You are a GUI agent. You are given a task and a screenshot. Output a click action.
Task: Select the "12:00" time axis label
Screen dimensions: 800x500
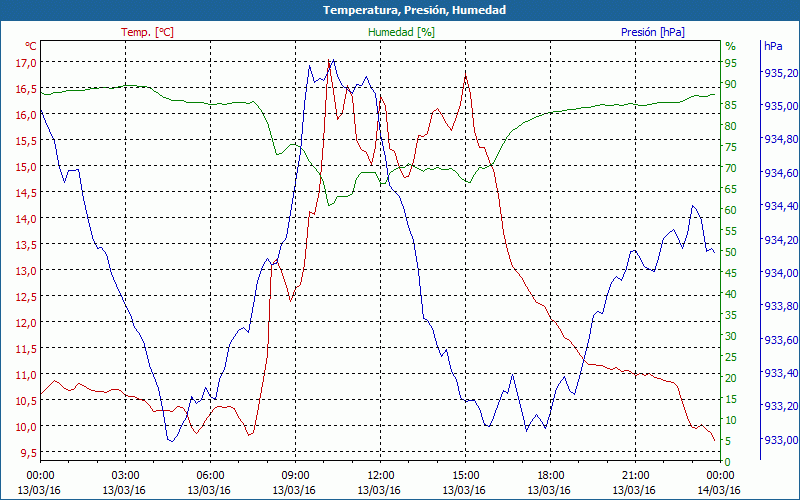pyautogui.click(x=380, y=476)
